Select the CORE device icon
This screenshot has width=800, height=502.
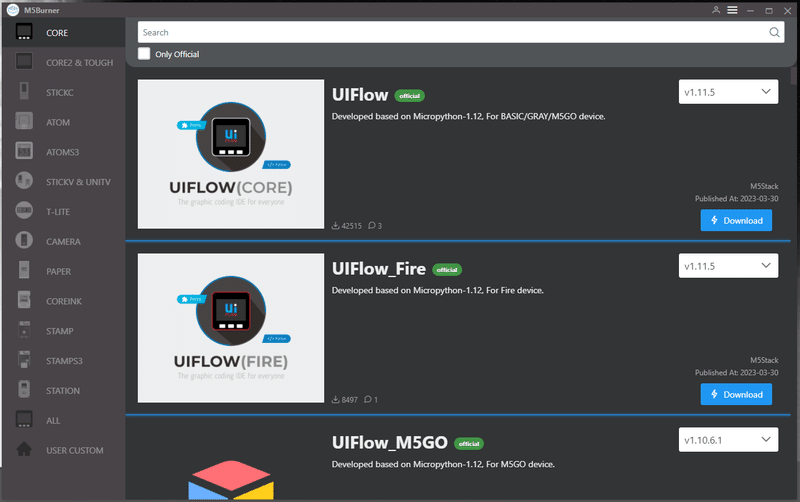coord(24,32)
